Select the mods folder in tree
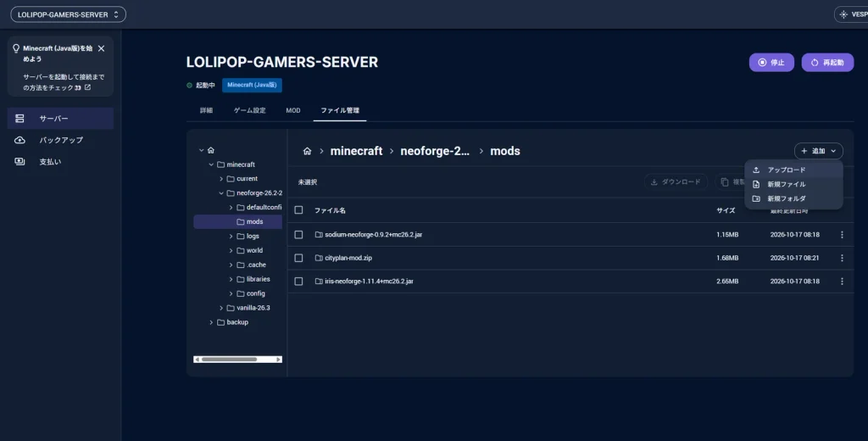 (x=237, y=221)
